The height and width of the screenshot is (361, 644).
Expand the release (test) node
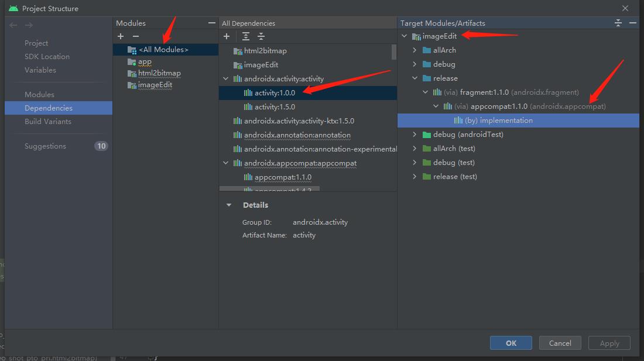pos(415,176)
